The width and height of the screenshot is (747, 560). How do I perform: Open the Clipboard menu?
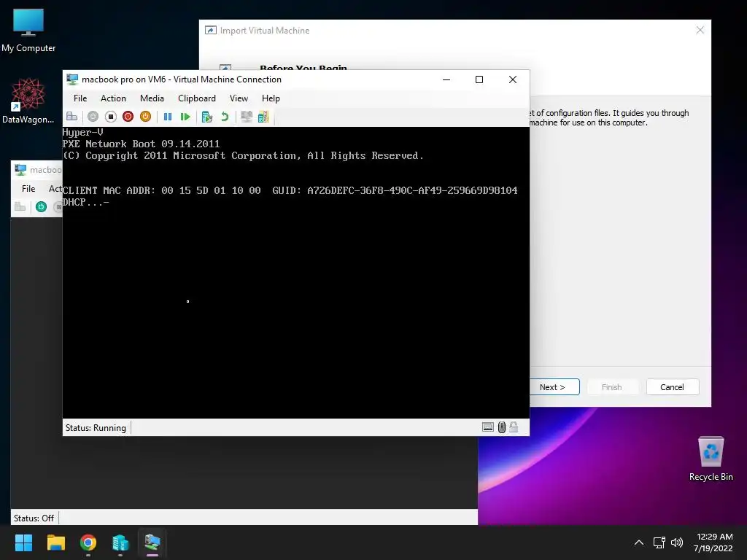point(197,98)
